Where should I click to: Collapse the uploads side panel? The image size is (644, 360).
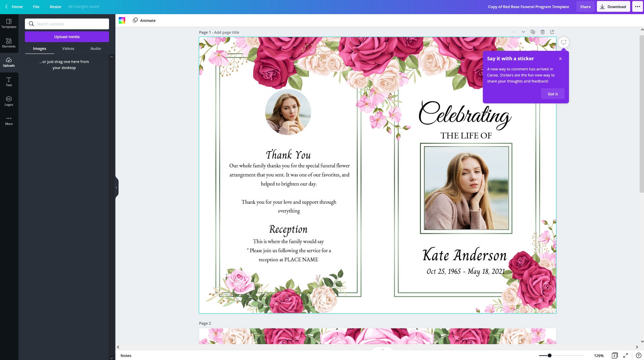tap(116, 187)
